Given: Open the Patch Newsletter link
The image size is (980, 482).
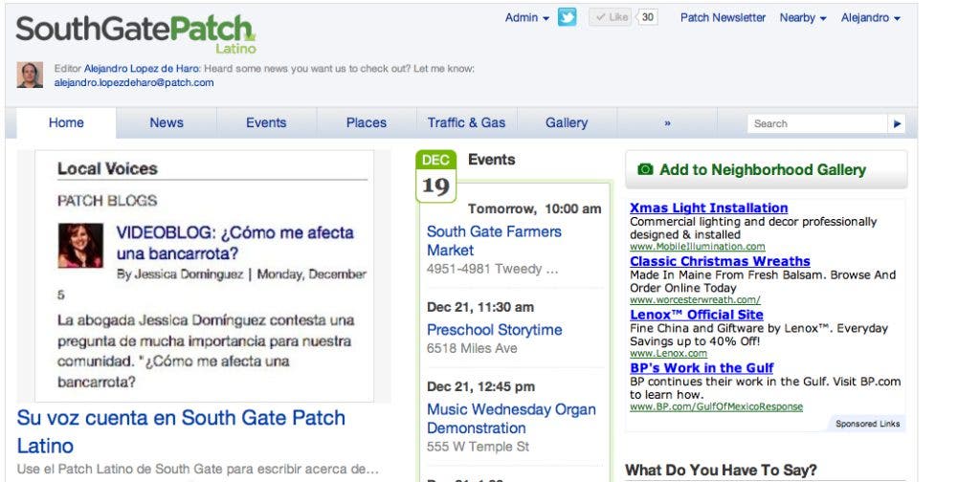Looking at the screenshot, I should point(723,17).
